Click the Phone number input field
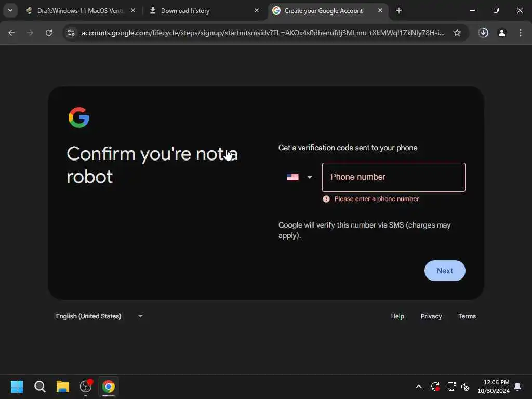Viewport: 532px width, 399px height. (394, 177)
